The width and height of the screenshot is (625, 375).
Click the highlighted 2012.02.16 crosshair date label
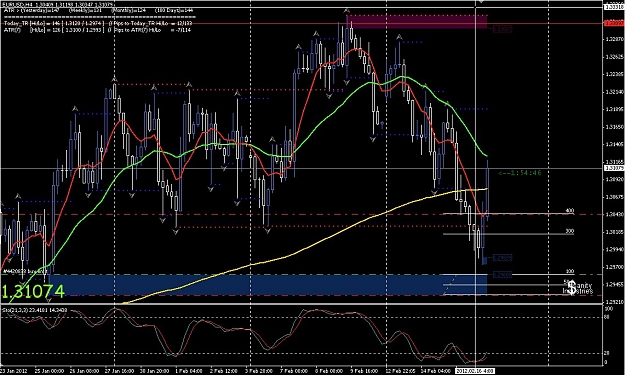pyautogui.click(x=476, y=371)
